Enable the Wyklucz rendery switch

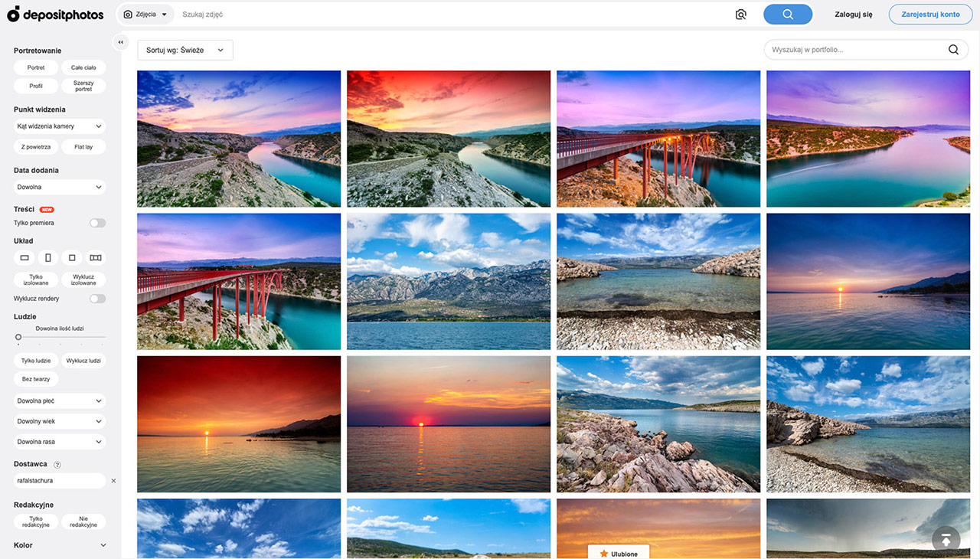(x=97, y=299)
